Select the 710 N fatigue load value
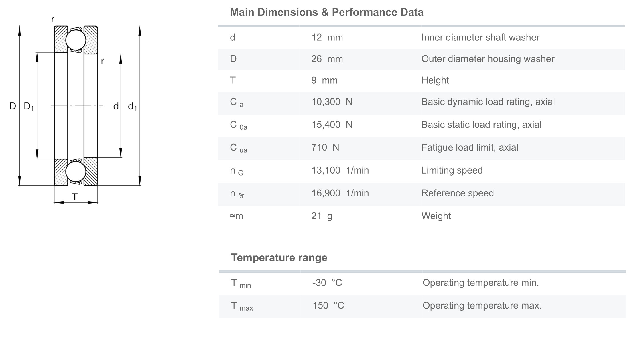644x345 pixels. tap(325, 147)
